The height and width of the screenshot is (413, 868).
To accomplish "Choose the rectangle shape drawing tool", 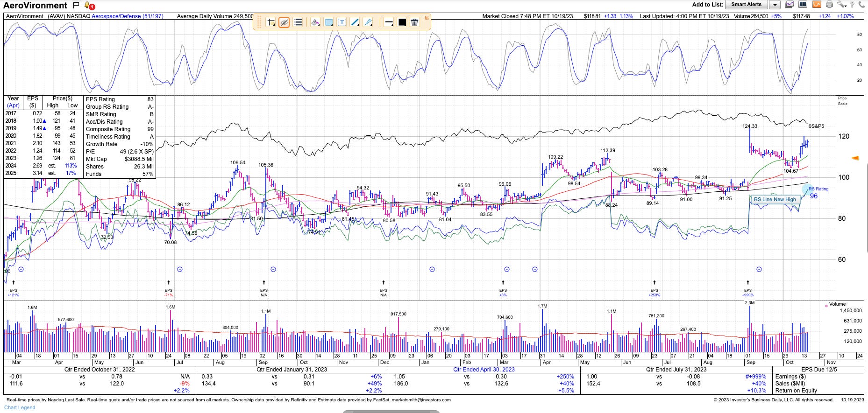I will click(x=328, y=22).
